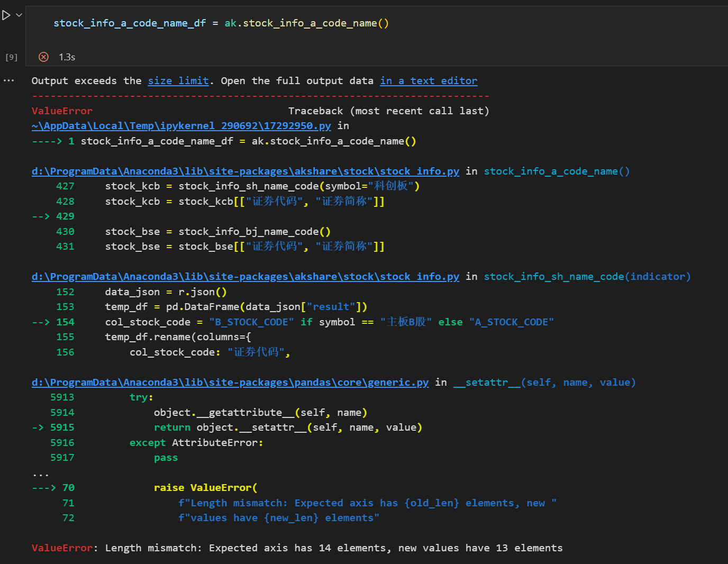Open the cell's more actions ellipsis menu
The height and width of the screenshot is (564, 728).
click(8, 80)
